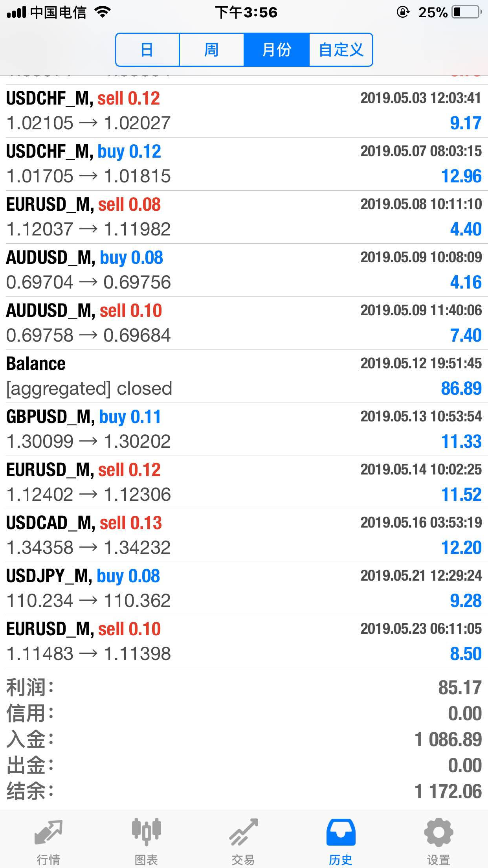Tap the 12.96 profit on USDCHF buy
488x868 pixels.
(461, 176)
